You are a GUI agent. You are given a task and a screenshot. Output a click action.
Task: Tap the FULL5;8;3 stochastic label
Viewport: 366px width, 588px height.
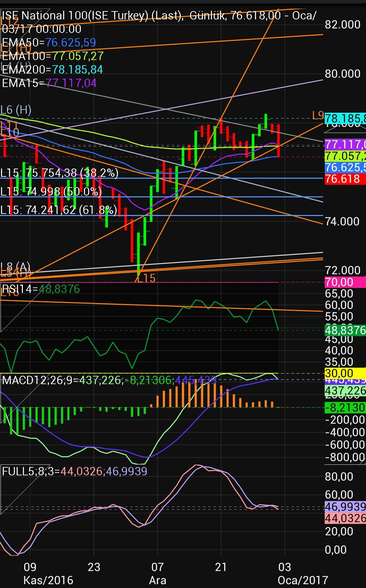[x=75, y=471]
